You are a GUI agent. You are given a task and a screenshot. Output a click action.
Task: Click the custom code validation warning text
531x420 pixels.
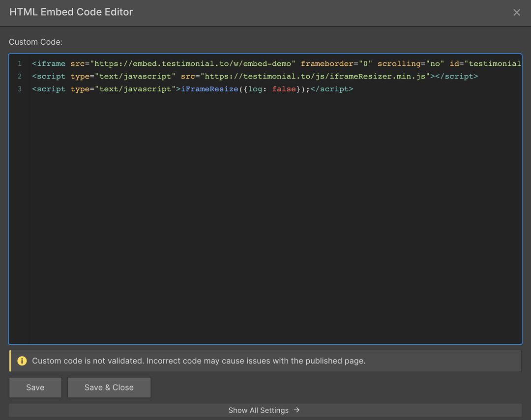tap(199, 361)
